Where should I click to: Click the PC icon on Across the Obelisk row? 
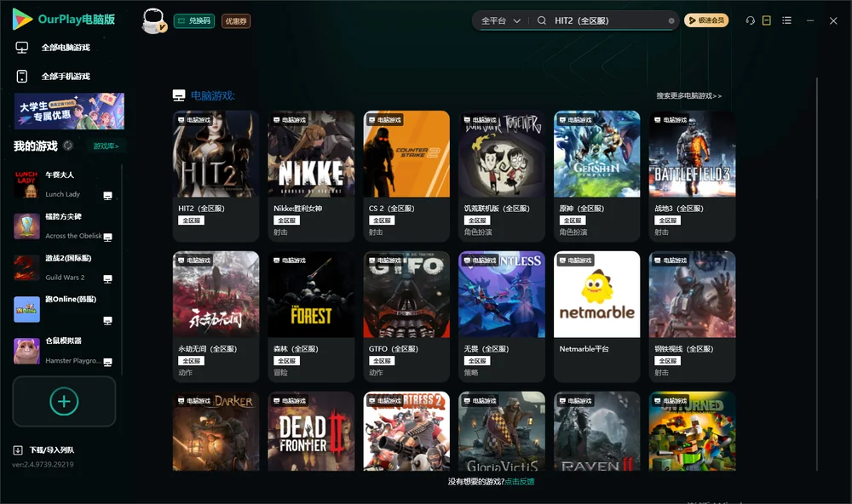(107, 238)
